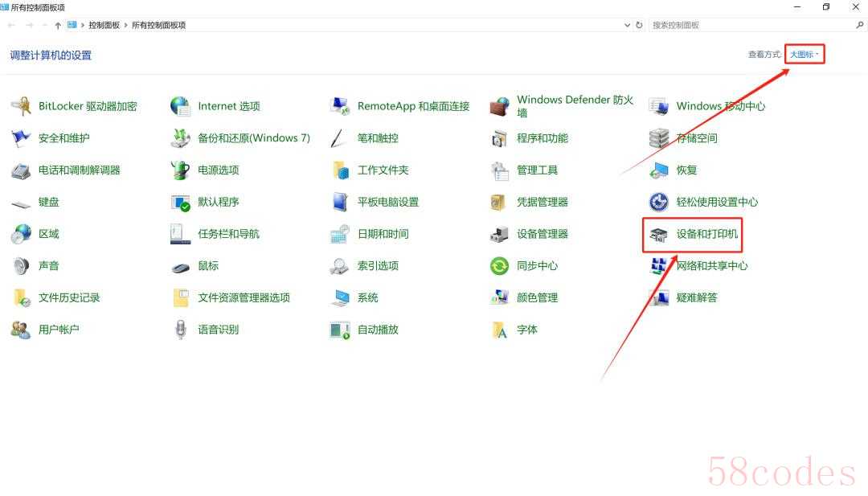Open the 设备和打印机 link

coord(707,234)
